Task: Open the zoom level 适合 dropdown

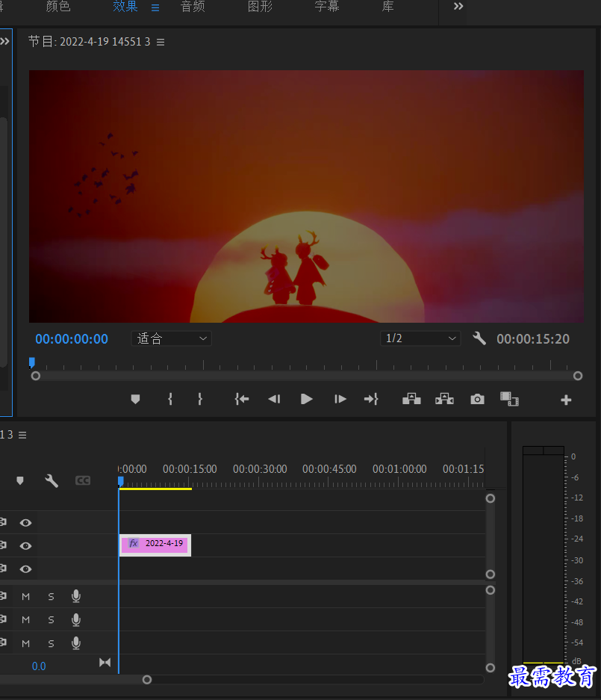Action: (x=171, y=338)
